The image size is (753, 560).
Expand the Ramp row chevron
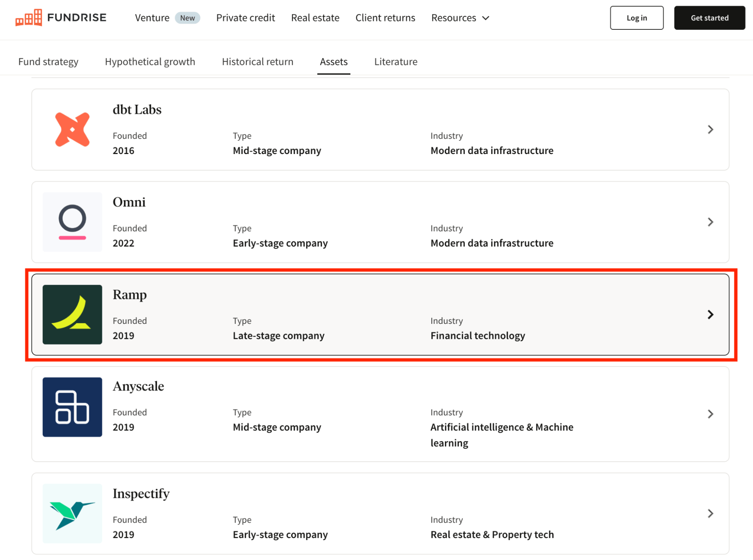tap(710, 314)
